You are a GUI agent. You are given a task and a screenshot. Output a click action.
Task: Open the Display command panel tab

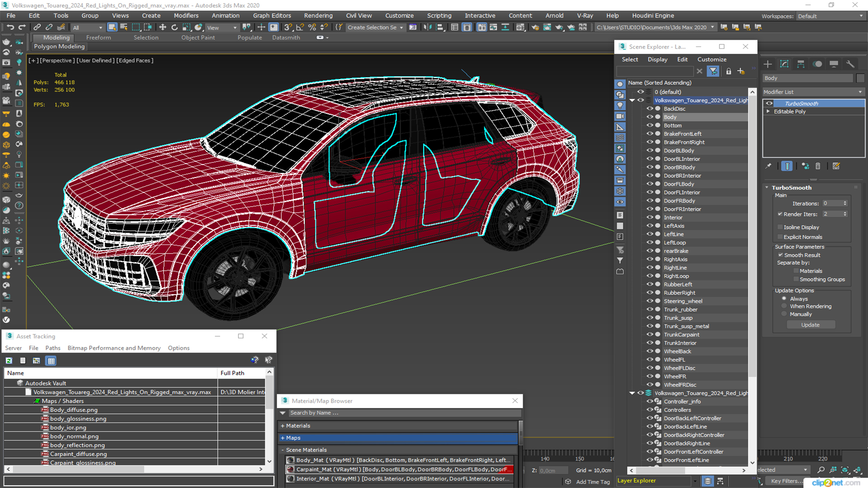point(834,64)
